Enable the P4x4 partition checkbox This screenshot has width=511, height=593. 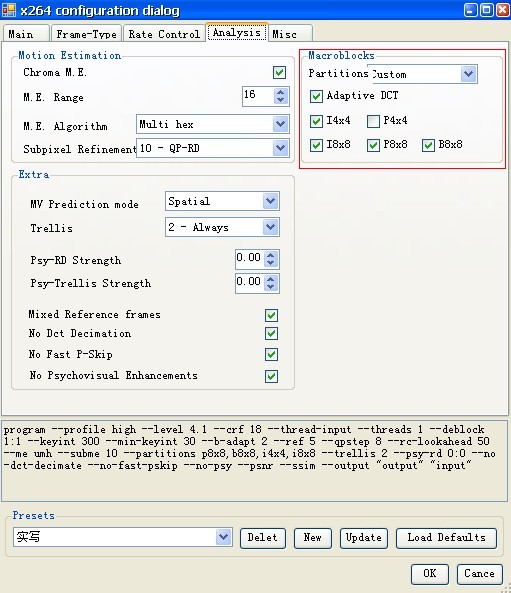[373, 121]
